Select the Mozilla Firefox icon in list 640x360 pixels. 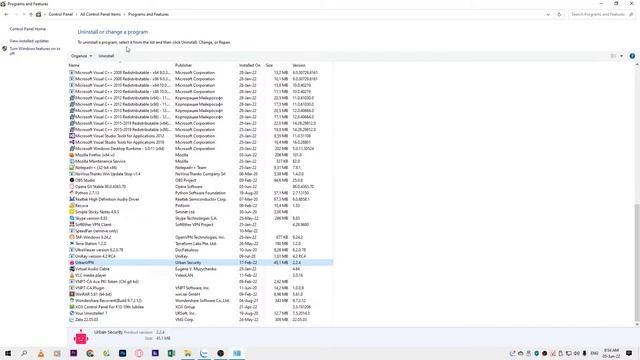(x=72, y=155)
